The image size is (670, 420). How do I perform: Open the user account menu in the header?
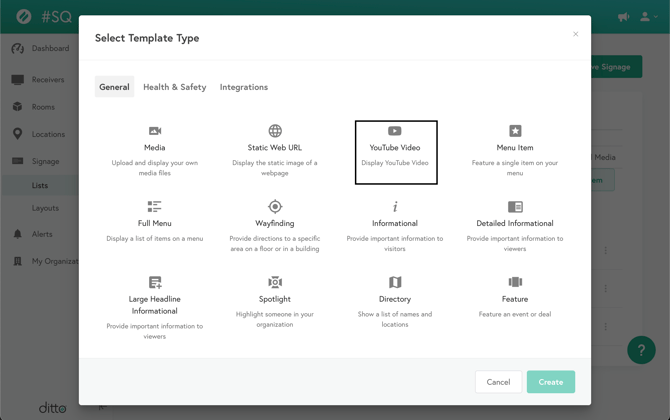647,17
